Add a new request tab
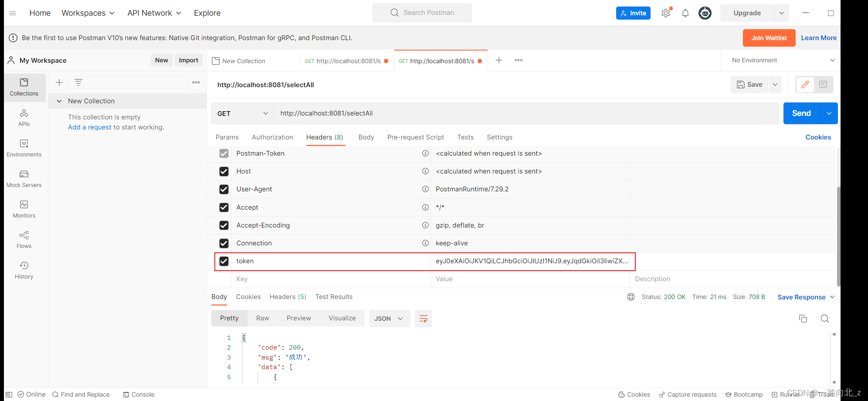The width and height of the screenshot is (868, 401). pos(499,60)
